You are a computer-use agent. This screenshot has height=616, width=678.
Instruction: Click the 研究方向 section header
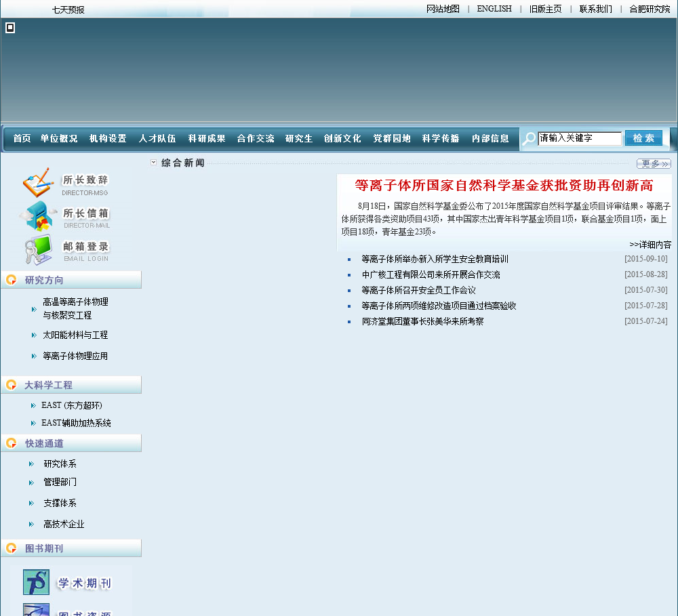71,280
